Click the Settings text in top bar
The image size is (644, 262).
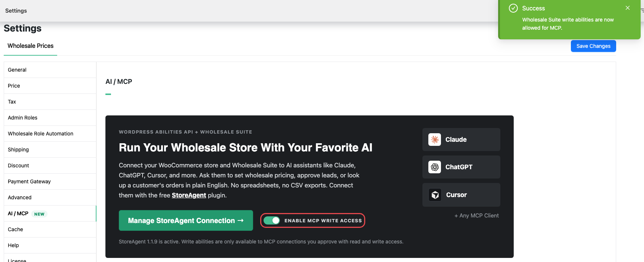(16, 11)
